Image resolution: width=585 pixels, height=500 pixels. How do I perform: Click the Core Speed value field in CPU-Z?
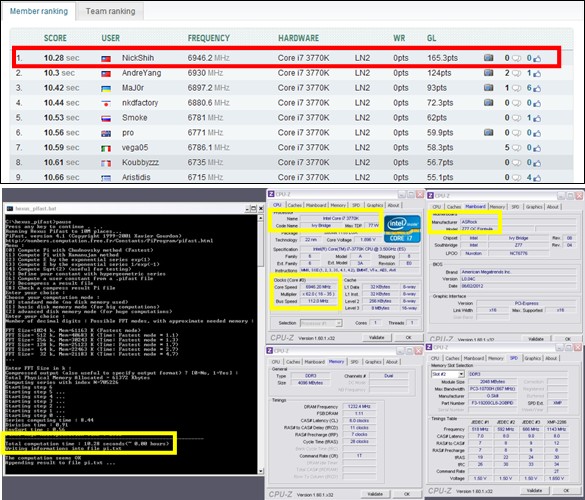[x=318, y=287]
